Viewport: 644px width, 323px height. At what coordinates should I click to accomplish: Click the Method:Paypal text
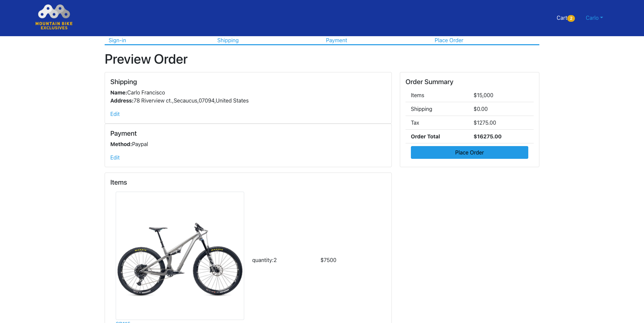pos(129,144)
